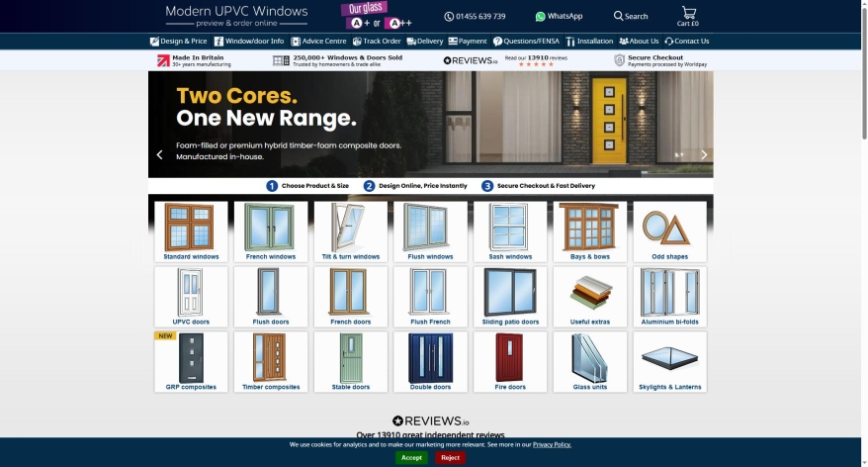
Task: Open the Glass units tile
Action: [x=589, y=362]
